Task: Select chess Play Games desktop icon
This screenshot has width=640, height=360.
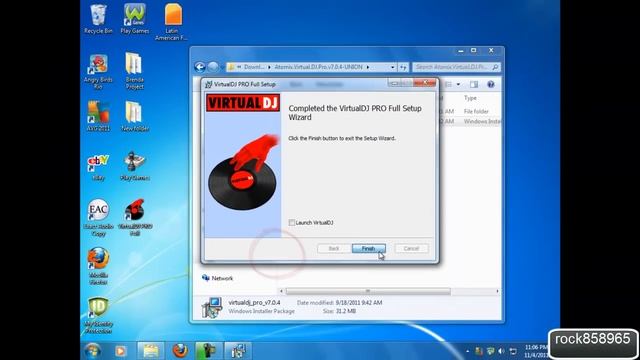Action: click(135, 166)
